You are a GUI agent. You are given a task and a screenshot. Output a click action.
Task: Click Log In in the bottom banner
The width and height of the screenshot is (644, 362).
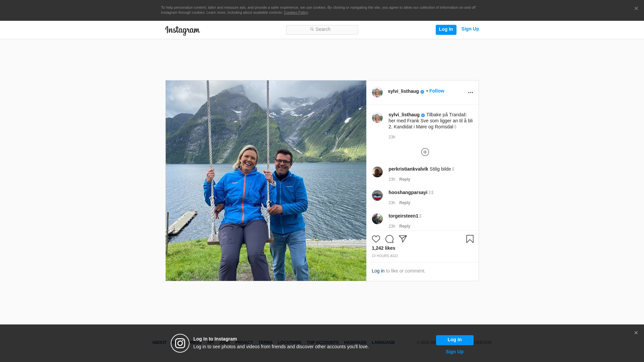point(454,340)
